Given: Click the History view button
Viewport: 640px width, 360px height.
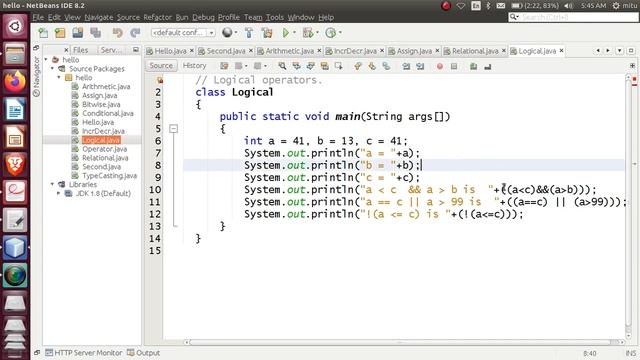Looking at the screenshot, I should coord(194,65).
